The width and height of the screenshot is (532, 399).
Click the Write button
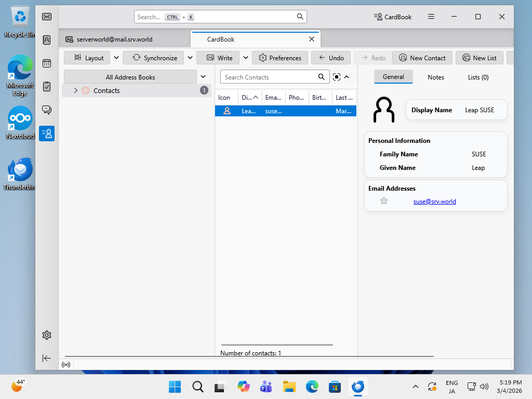point(218,58)
